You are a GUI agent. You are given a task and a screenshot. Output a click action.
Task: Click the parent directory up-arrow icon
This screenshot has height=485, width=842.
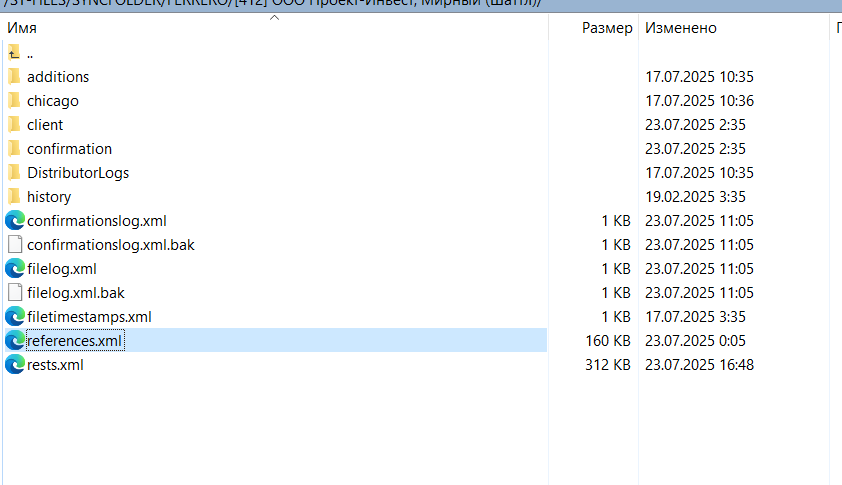[14, 53]
